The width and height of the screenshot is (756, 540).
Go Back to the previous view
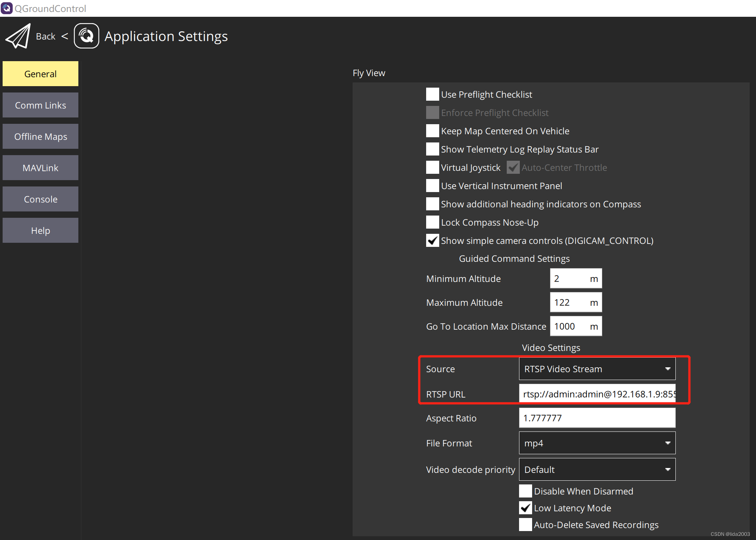coord(46,36)
